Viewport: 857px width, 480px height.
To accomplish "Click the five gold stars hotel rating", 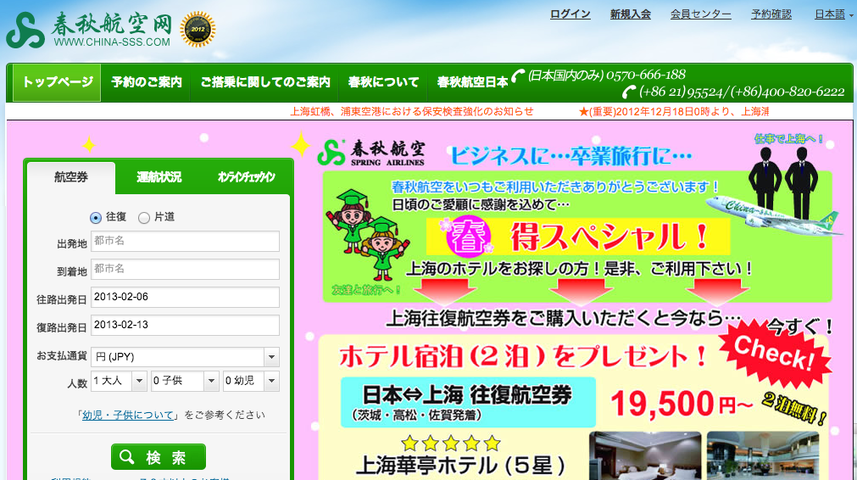I will point(451,443).
